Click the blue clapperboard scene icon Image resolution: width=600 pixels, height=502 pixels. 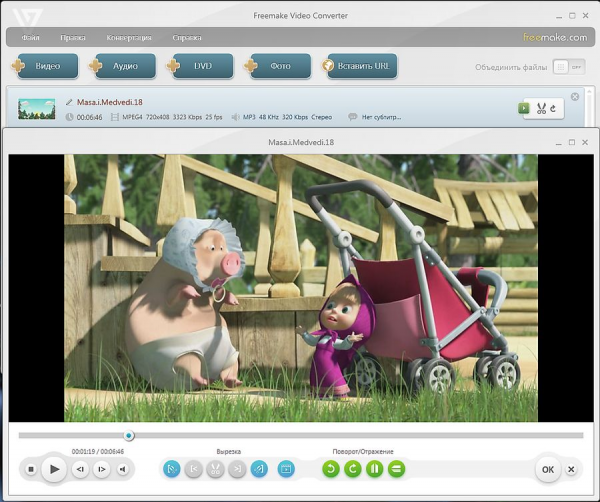click(286, 469)
